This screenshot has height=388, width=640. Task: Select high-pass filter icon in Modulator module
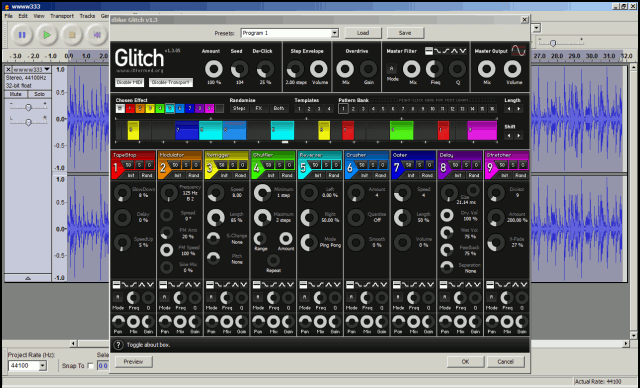point(180,284)
